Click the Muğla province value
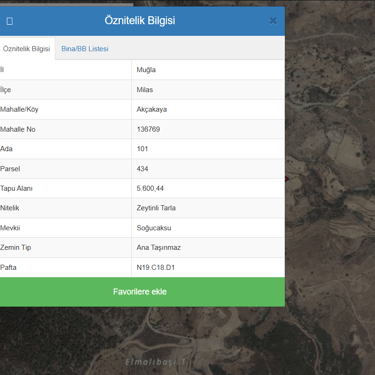The height and width of the screenshot is (375, 375). click(146, 70)
